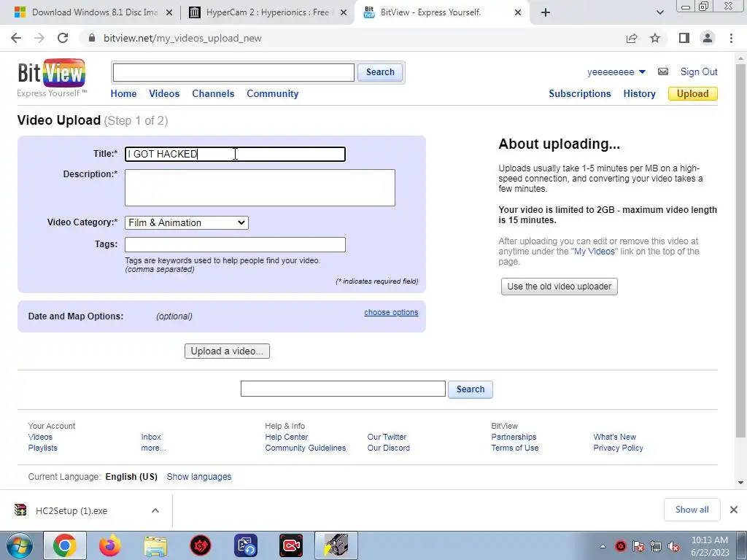This screenshot has height=560, width=747.
Task: Open the Terms of Use link
Action: (515, 448)
